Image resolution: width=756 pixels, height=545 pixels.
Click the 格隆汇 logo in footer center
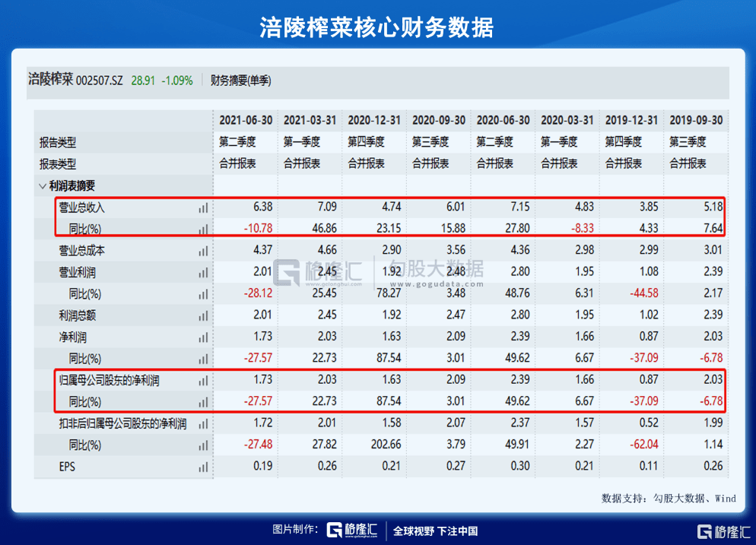352,530
